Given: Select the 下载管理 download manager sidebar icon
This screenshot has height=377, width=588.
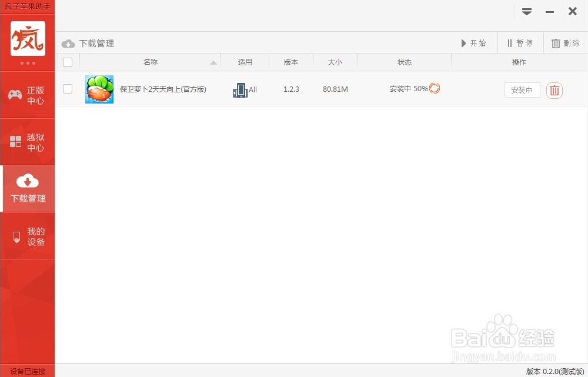Looking at the screenshot, I should point(28,188).
